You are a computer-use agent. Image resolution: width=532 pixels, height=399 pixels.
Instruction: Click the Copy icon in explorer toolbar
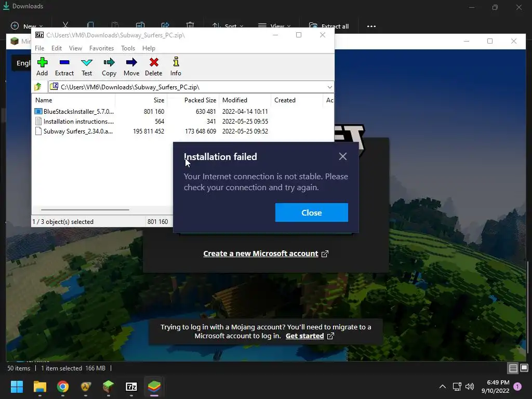[90, 25]
